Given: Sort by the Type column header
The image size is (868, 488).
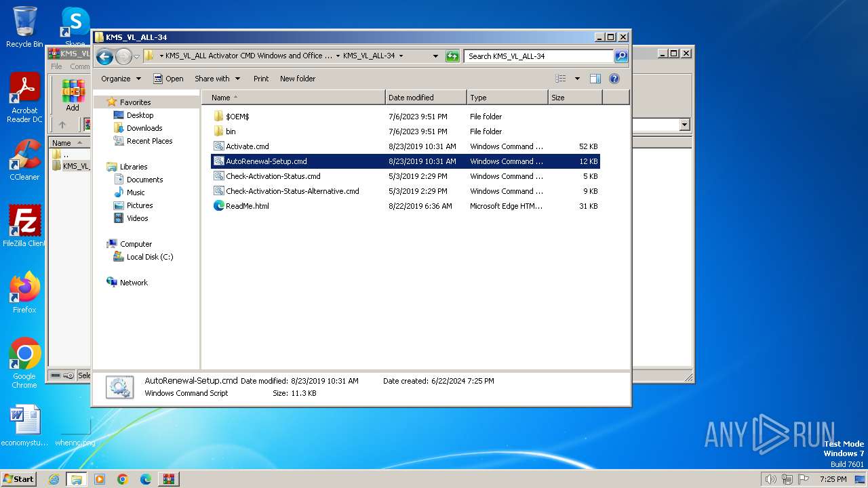Looking at the screenshot, I should pyautogui.click(x=507, y=98).
